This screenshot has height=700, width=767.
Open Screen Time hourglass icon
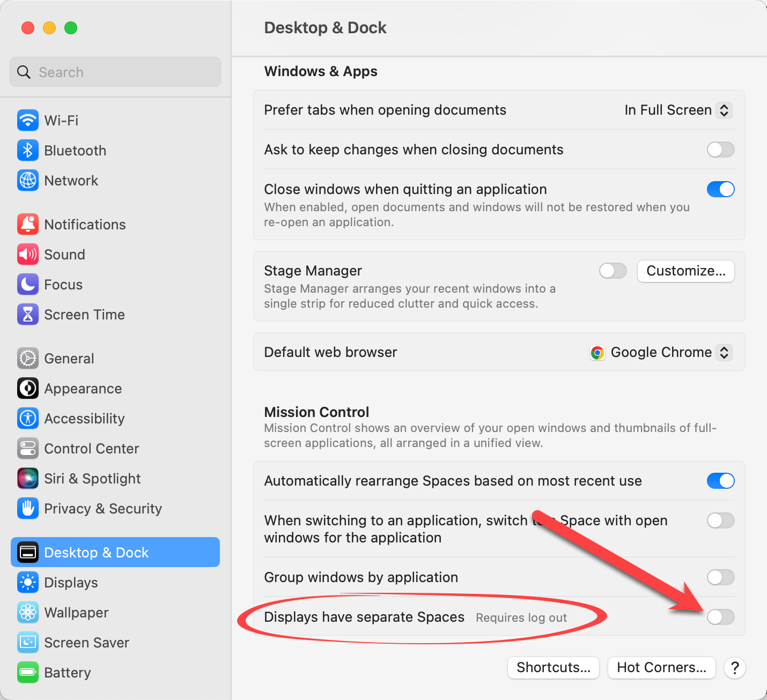[x=28, y=315]
